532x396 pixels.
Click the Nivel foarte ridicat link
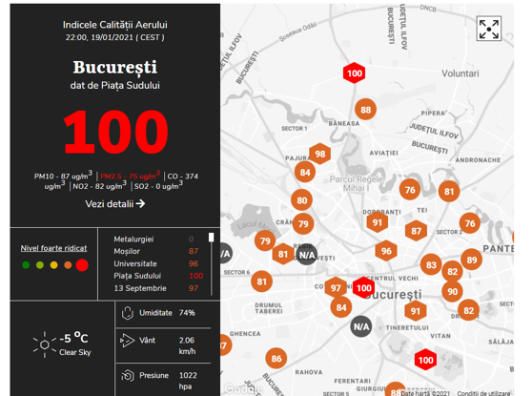click(x=53, y=248)
